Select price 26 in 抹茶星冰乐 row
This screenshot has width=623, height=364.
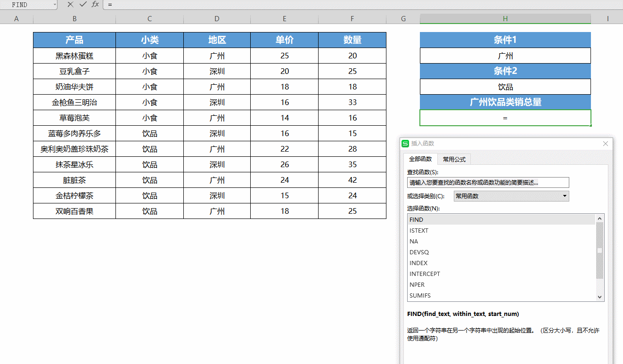pos(284,164)
